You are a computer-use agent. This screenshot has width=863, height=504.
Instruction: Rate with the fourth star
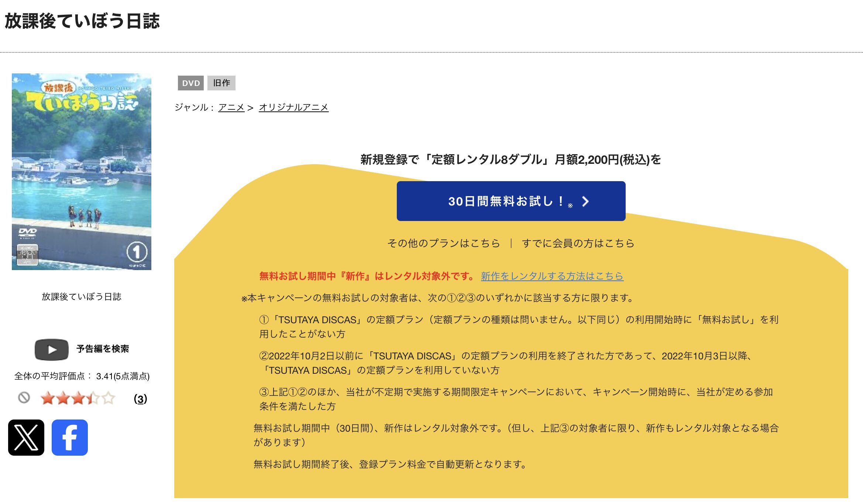click(x=93, y=398)
